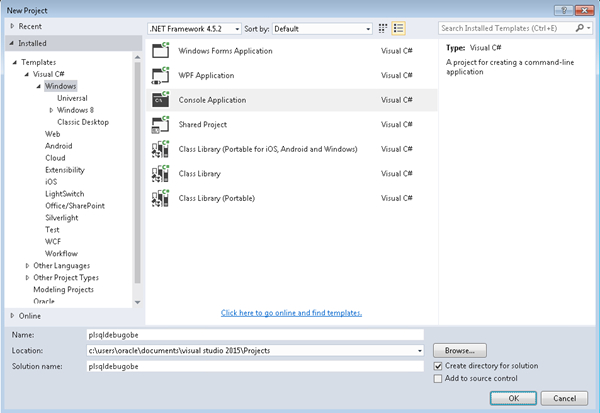Expand the Windows 8 tree node
Image resolution: width=600 pixels, height=413 pixels.
point(51,110)
